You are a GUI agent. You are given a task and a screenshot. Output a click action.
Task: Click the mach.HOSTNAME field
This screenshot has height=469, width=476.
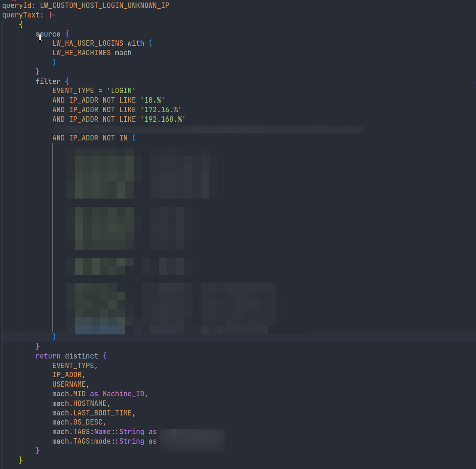tap(80, 403)
